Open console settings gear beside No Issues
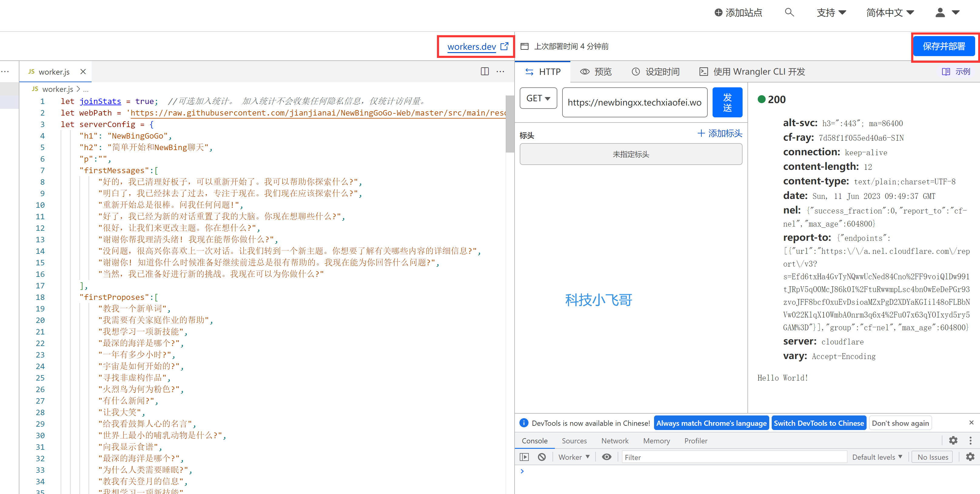 (970, 457)
